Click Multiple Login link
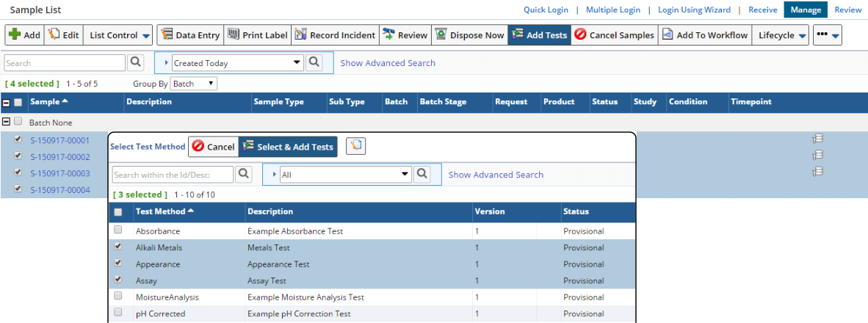The width and height of the screenshot is (868, 323). tap(612, 10)
